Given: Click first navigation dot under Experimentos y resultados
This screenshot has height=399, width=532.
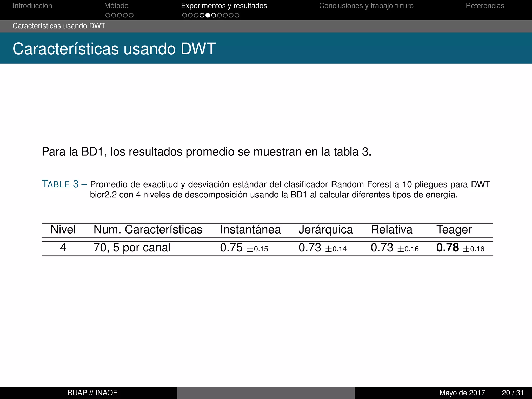Looking at the screenshot, I should (x=185, y=15).
